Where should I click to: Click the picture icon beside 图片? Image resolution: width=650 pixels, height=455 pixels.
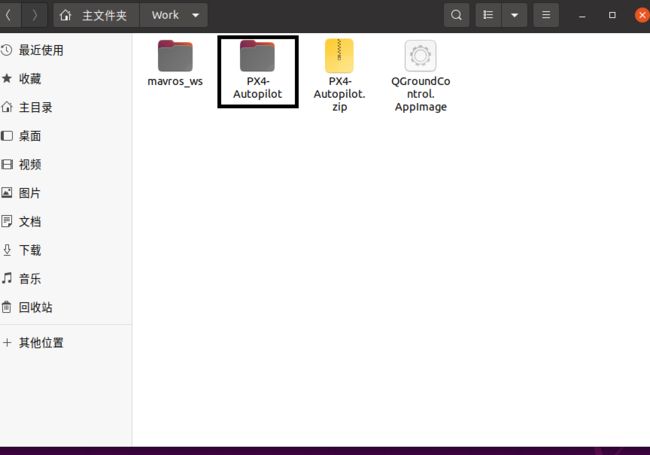7,193
